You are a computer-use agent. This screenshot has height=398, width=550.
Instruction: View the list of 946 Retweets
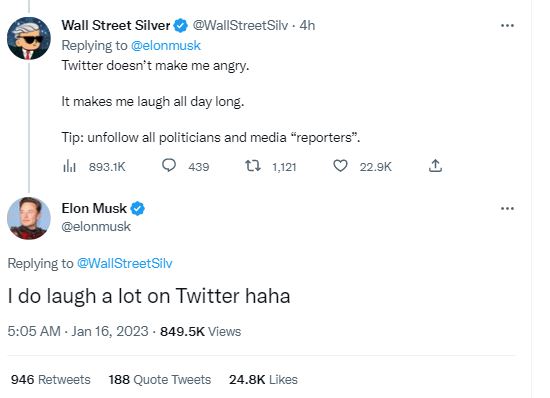pyautogui.click(x=51, y=379)
